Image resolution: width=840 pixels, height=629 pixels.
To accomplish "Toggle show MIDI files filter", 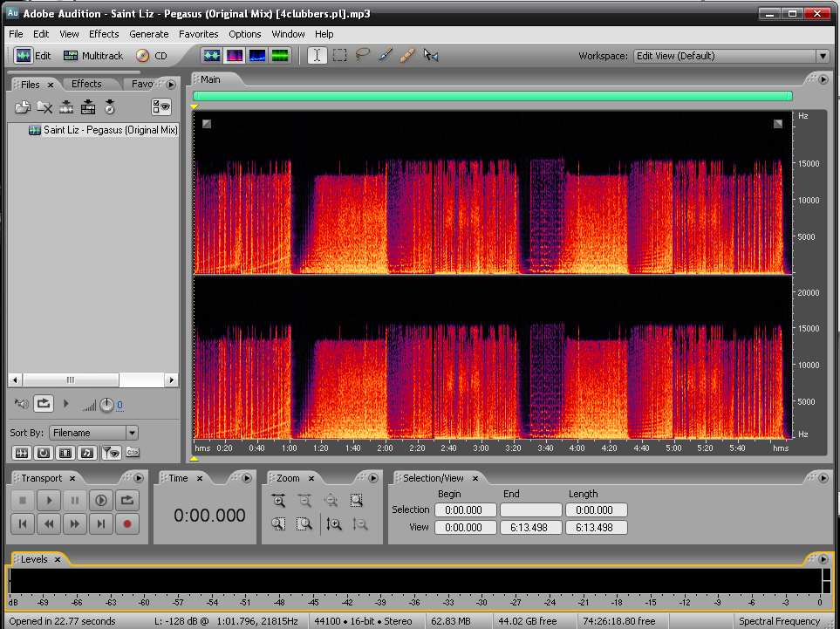I will (86, 453).
